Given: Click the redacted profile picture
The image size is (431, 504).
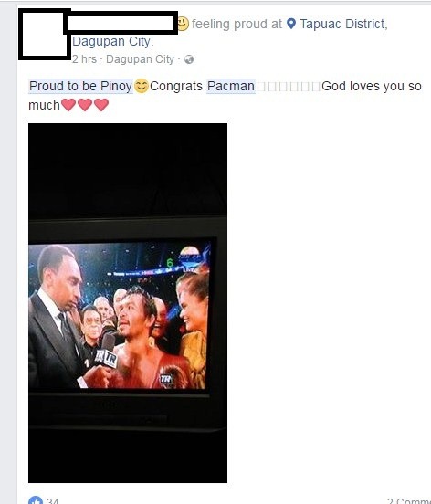Looking at the screenshot, I should pos(45,34).
